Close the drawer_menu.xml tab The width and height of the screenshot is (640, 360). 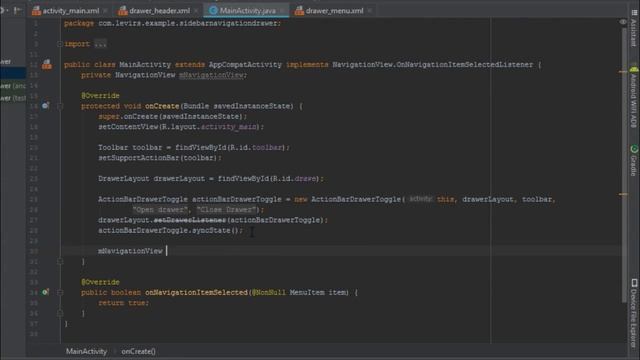[x=369, y=11]
